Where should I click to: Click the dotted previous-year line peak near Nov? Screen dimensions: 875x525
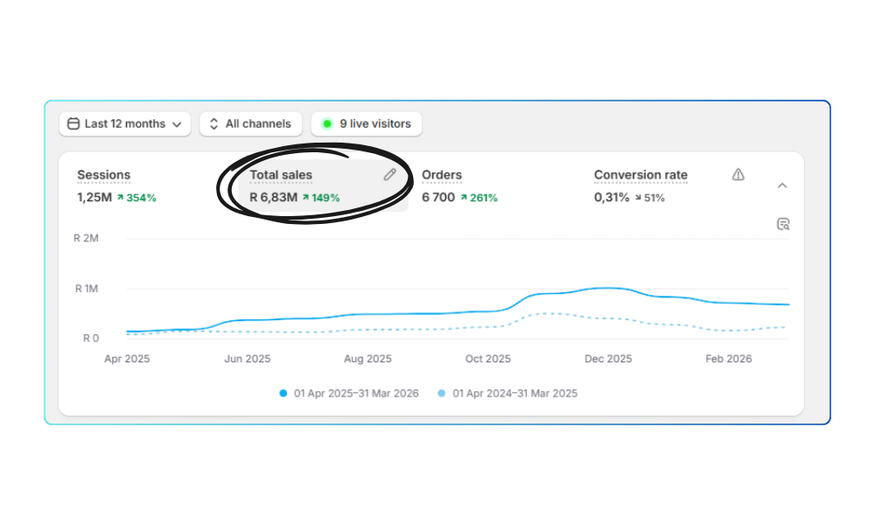point(548,314)
